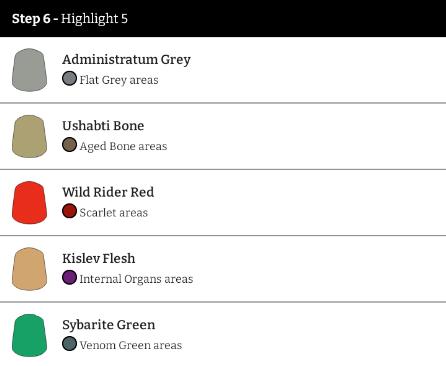
Task: Select the purple Internal Organs color dot
Action: tap(69, 277)
